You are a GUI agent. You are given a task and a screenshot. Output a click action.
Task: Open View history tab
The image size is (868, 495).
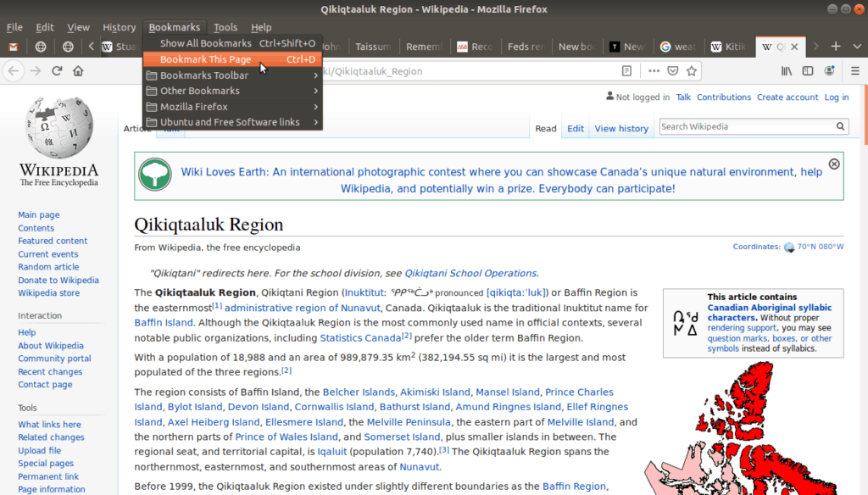pos(621,129)
